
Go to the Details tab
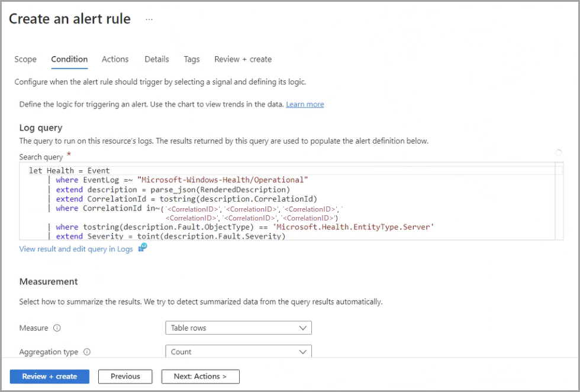click(x=157, y=59)
